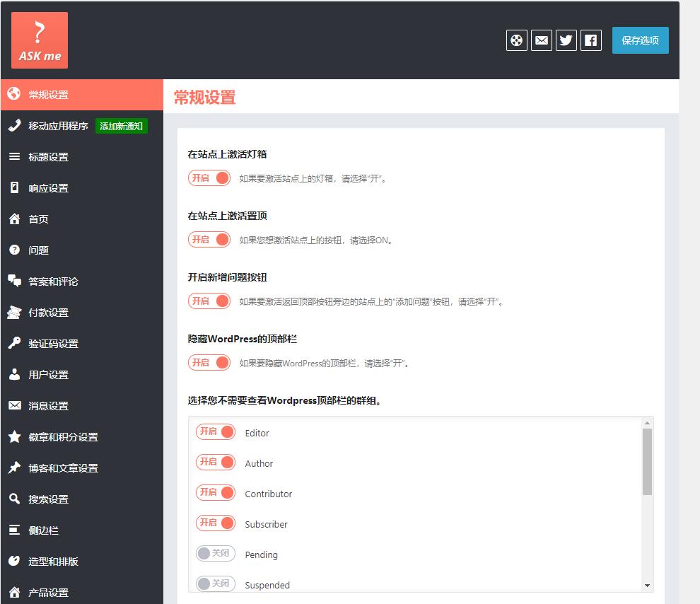The width and height of the screenshot is (700, 604).
Task: Click the group list scroll up arrow
Action: (x=647, y=422)
